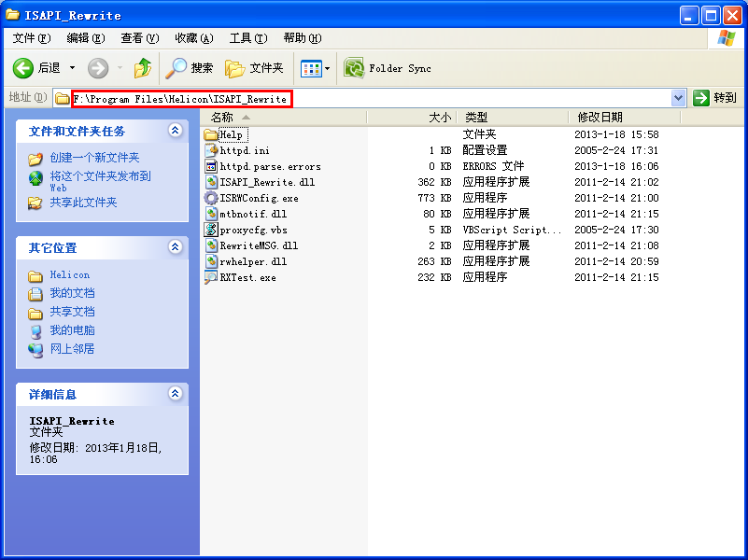Select the RXTest.exe file icon

coord(211,277)
